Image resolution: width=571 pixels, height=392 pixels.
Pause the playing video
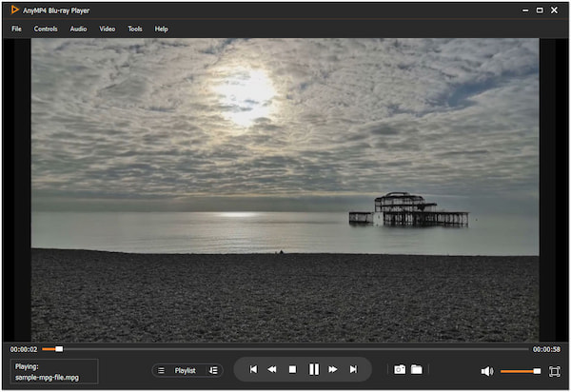[x=313, y=369]
